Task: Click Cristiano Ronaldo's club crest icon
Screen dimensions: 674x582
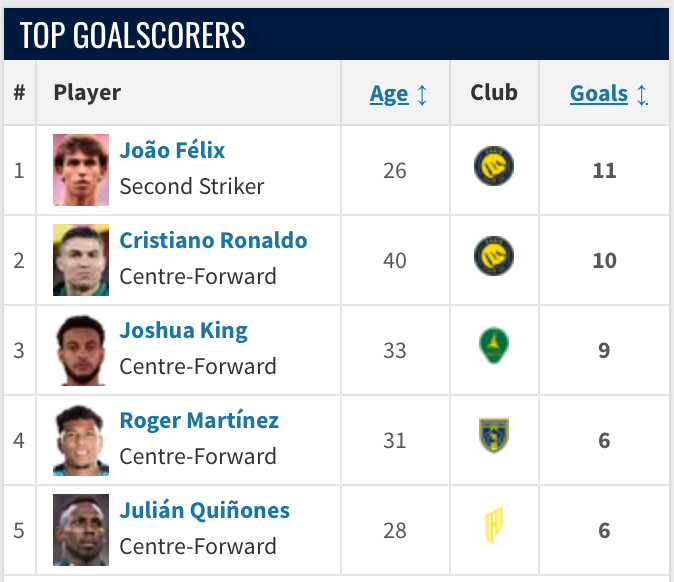Action: [x=494, y=258]
